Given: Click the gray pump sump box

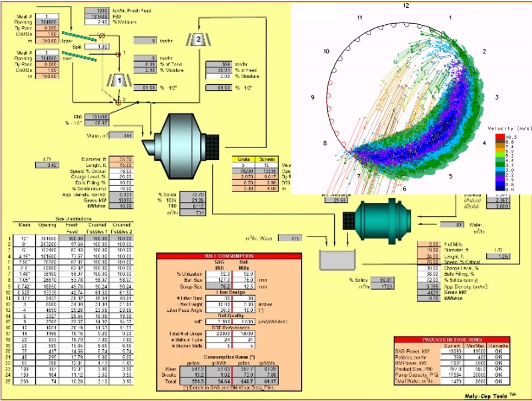Looking at the screenshot, I should 338,257.
